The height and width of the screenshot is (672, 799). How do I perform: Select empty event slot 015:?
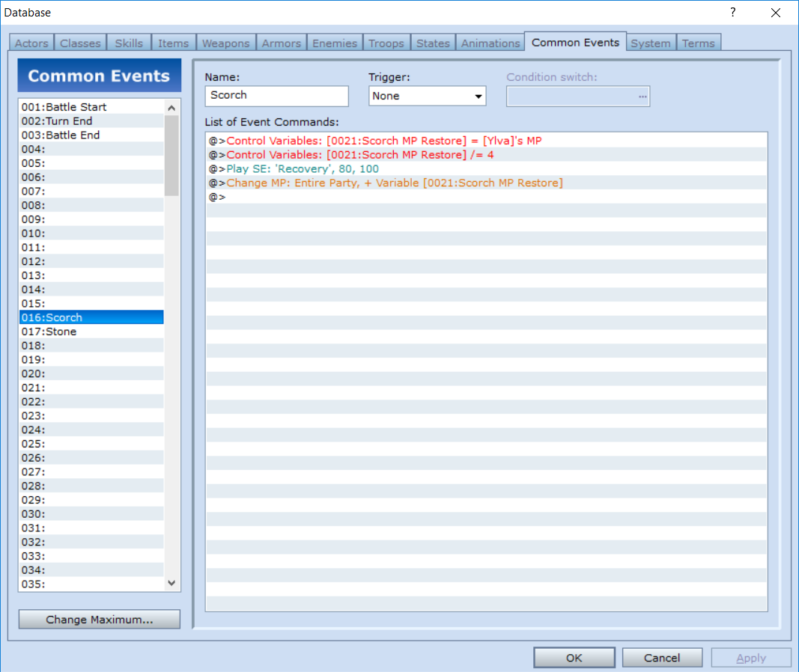pyautogui.click(x=91, y=303)
